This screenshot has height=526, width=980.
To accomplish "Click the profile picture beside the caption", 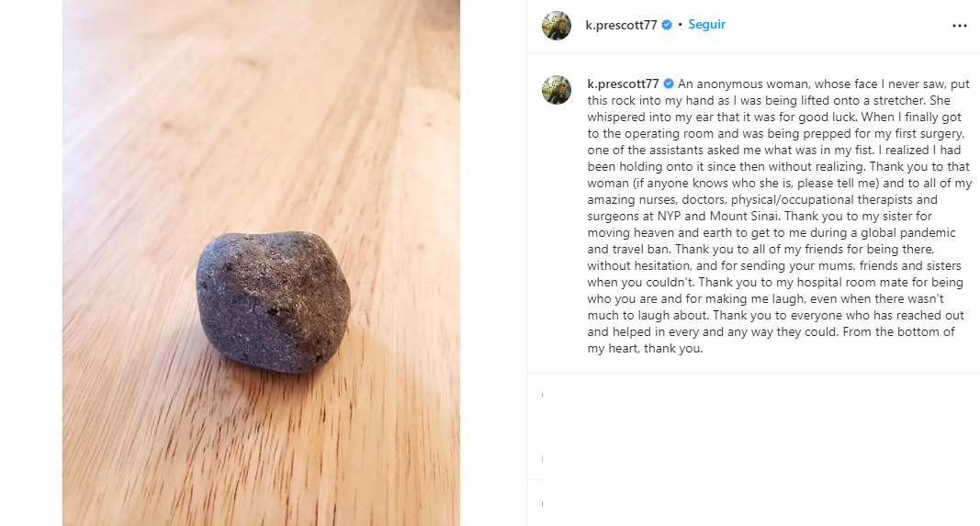I will tap(557, 89).
